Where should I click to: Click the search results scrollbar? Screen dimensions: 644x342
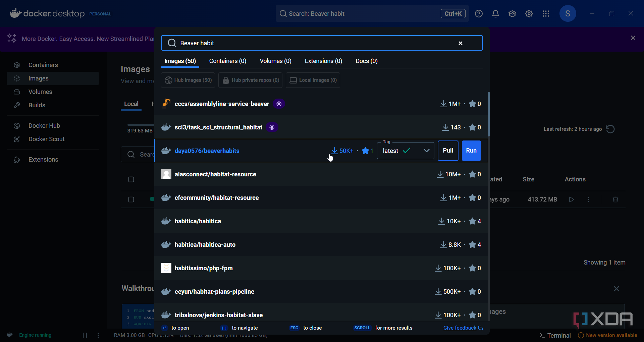click(x=488, y=114)
